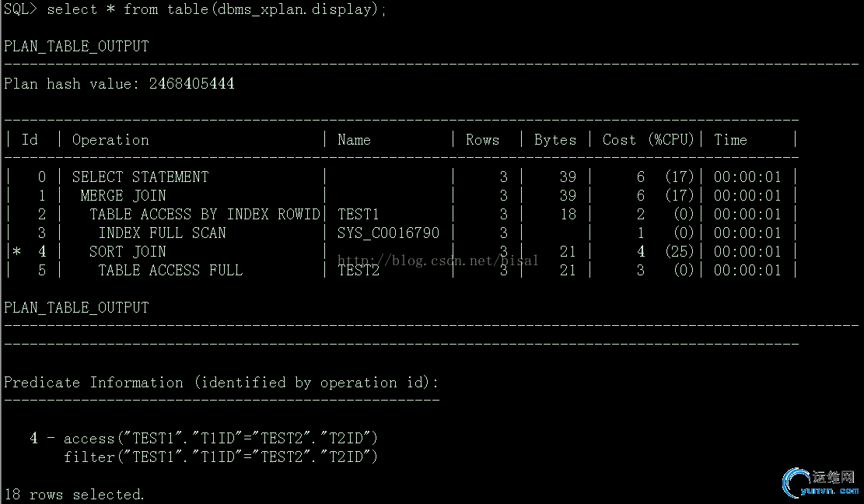Click the "18 rows selected." message
The height and width of the screenshot is (504, 864).
coord(75,494)
